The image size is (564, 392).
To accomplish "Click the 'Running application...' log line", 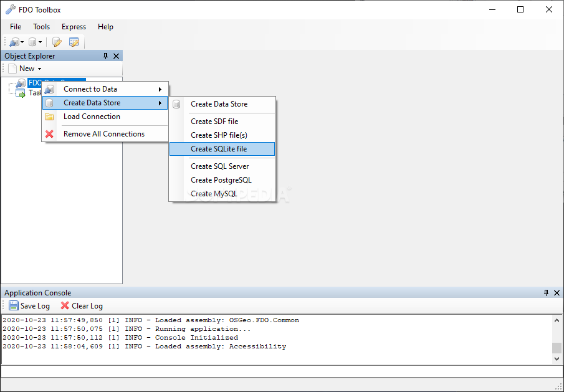I will pyautogui.click(x=127, y=328).
